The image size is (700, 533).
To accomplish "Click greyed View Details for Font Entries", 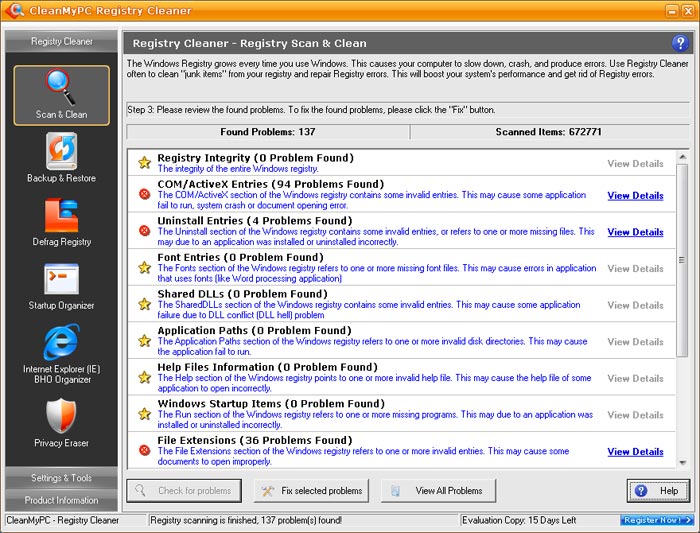I will coord(635,269).
